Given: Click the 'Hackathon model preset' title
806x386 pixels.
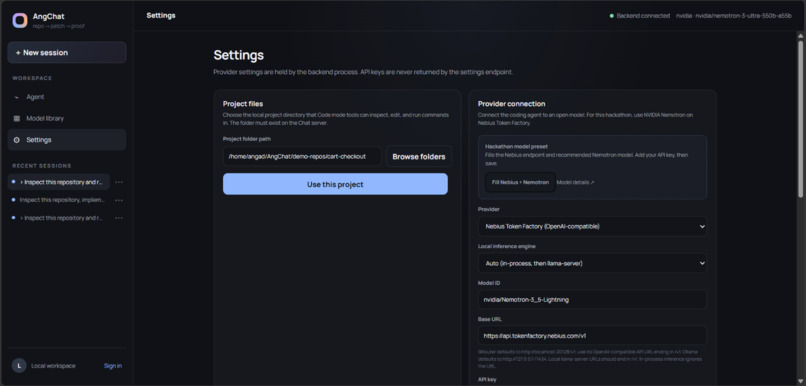Looking at the screenshot, I should [516, 146].
